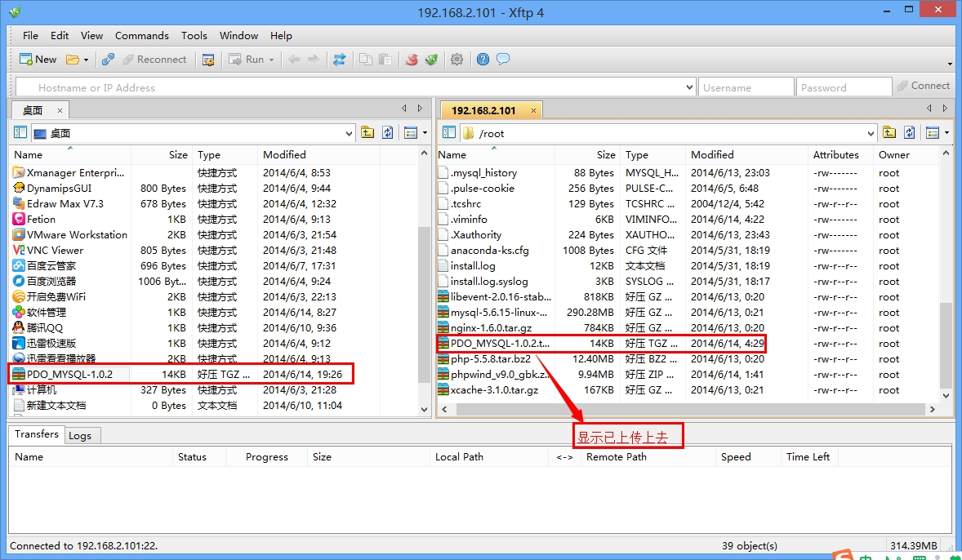Select remote file nginx-1.6.0.tar.gz

click(491, 327)
